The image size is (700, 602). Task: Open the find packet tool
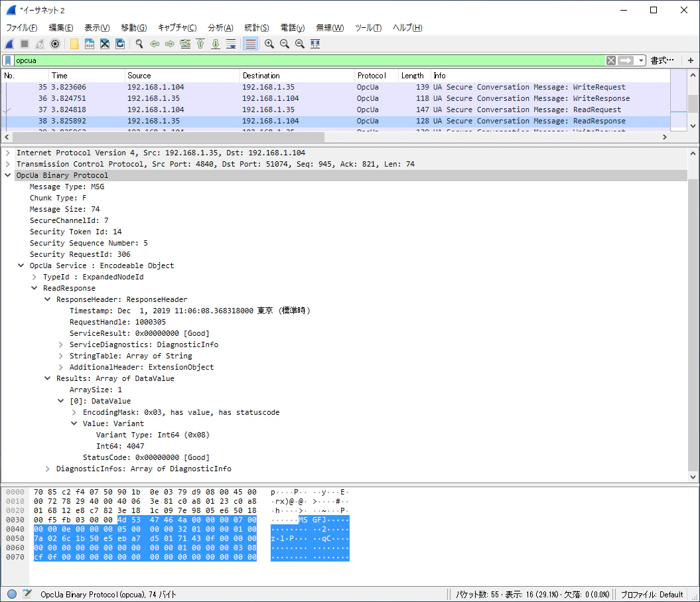click(139, 44)
